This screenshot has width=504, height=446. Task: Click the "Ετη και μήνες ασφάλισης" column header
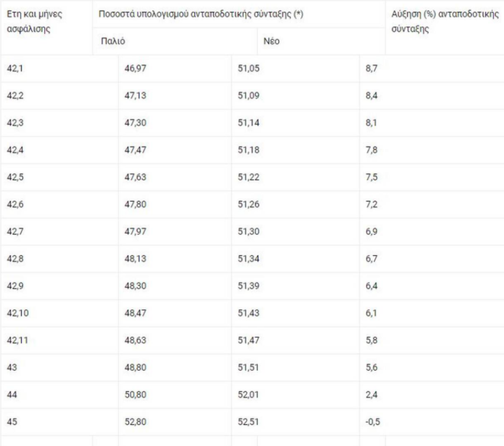[x=34, y=21]
